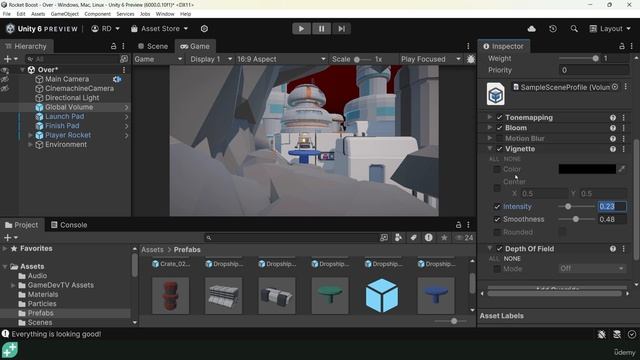Open the GameObject menu
The width and height of the screenshot is (640, 360).
coord(64,14)
